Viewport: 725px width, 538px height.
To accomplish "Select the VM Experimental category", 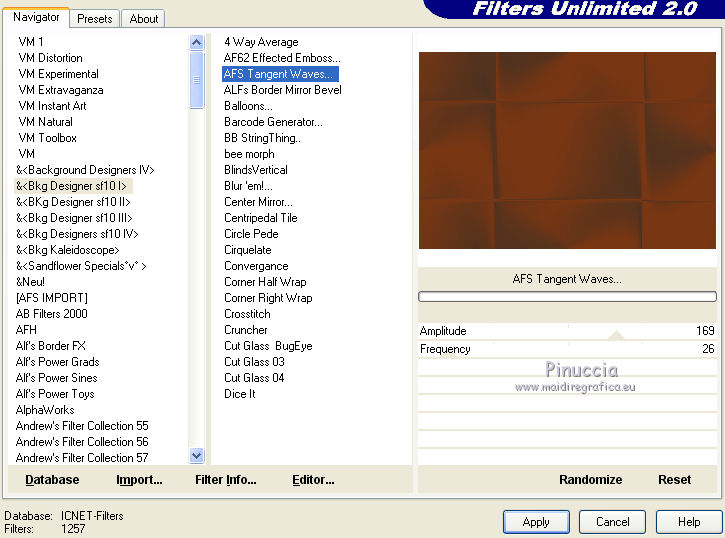I will tap(58, 74).
